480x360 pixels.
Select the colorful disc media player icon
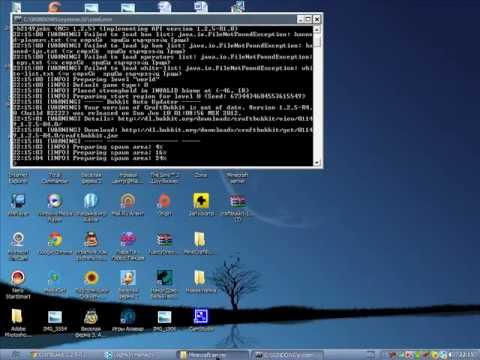pyautogui.click(x=55, y=201)
